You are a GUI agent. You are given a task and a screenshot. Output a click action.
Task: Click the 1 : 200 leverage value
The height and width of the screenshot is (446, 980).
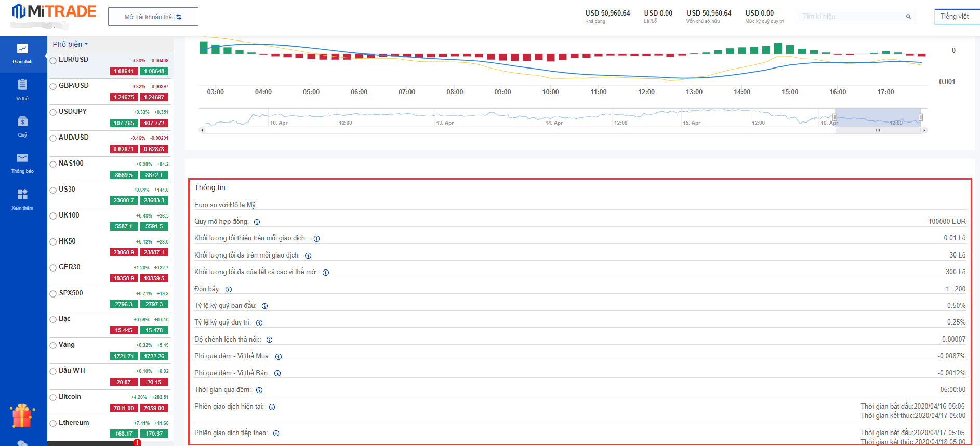pos(956,289)
